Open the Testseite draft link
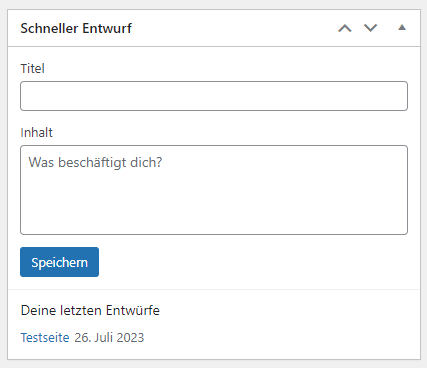This screenshot has height=368, width=427. [45, 338]
